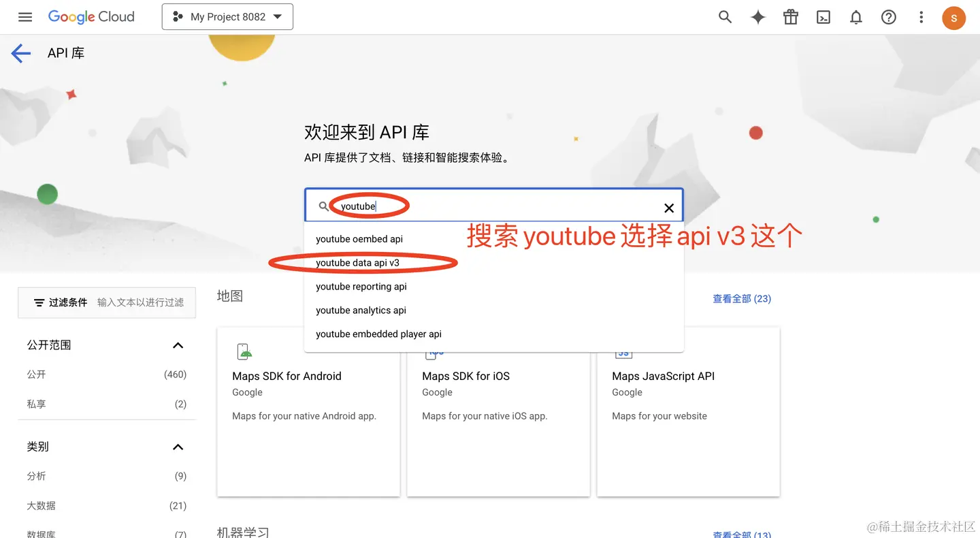Screen dimensions: 980x538
Task: Click into the youtube search field
Action: (493, 206)
